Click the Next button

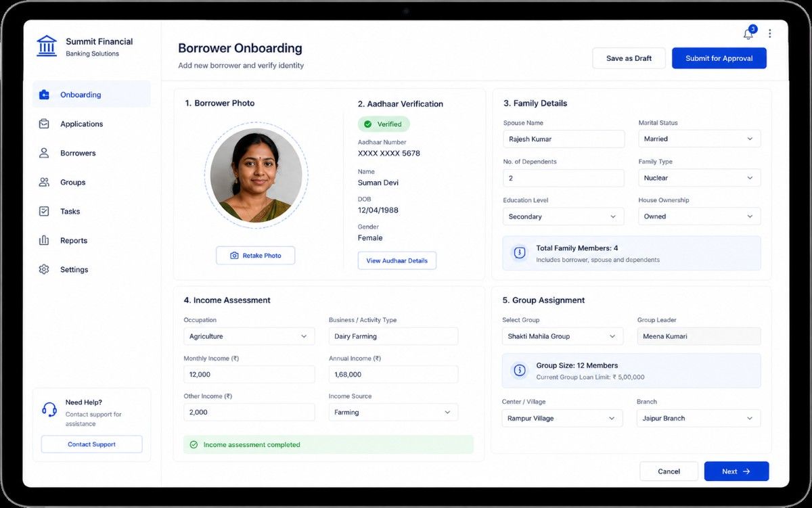point(736,471)
